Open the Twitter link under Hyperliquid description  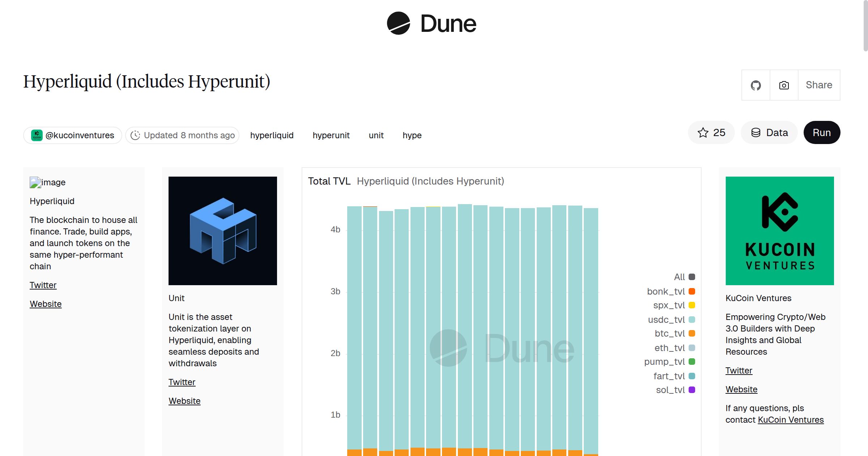(x=43, y=285)
